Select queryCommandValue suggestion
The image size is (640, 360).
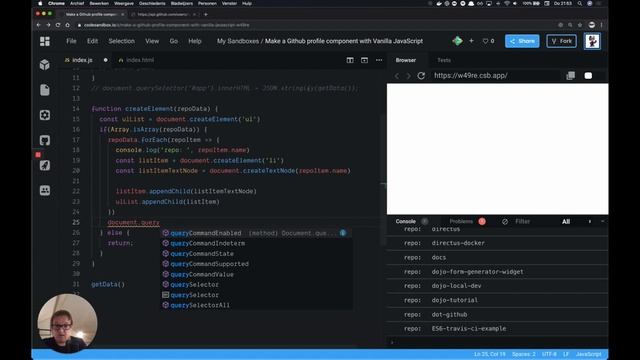click(256, 274)
